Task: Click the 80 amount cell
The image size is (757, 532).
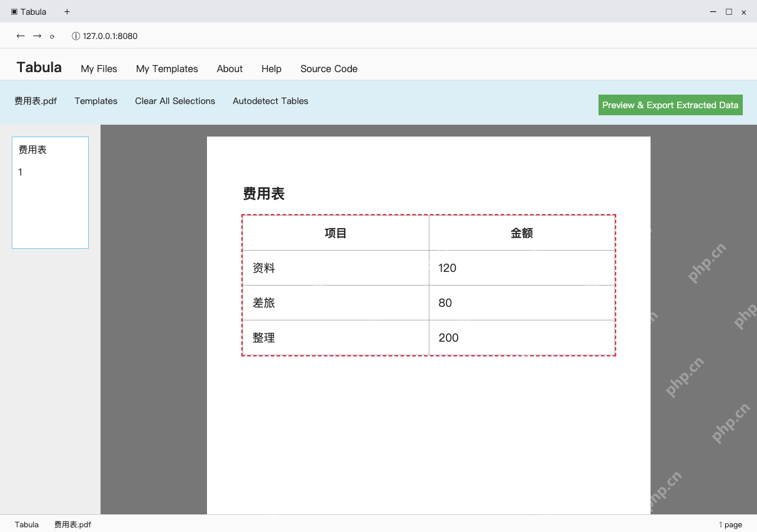Action: pyautogui.click(x=522, y=303)
